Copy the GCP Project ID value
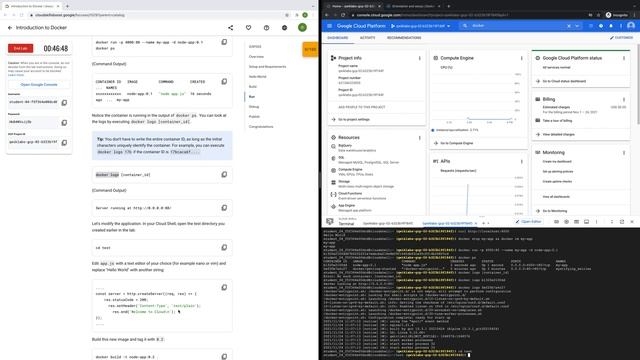Image resolution: width=640 pixels, height=360 pixels. [64, 142]
